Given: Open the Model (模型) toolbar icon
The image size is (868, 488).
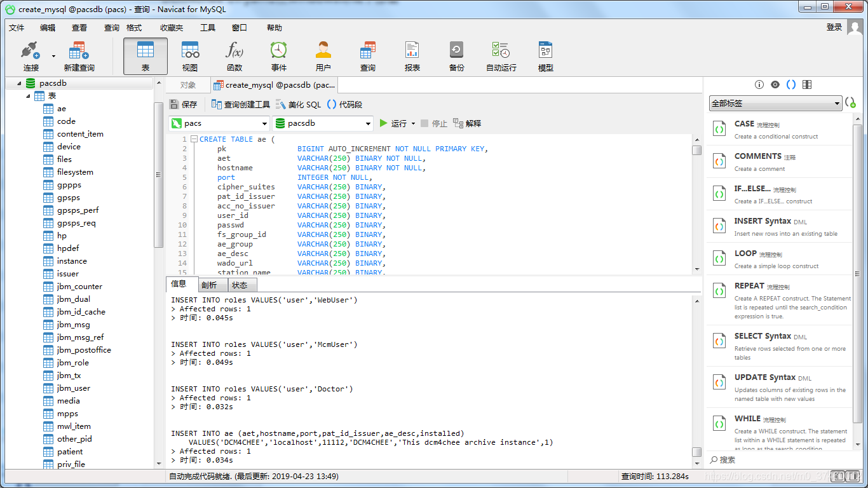Looking at the screenshot, I should click(x=546, y=56).
